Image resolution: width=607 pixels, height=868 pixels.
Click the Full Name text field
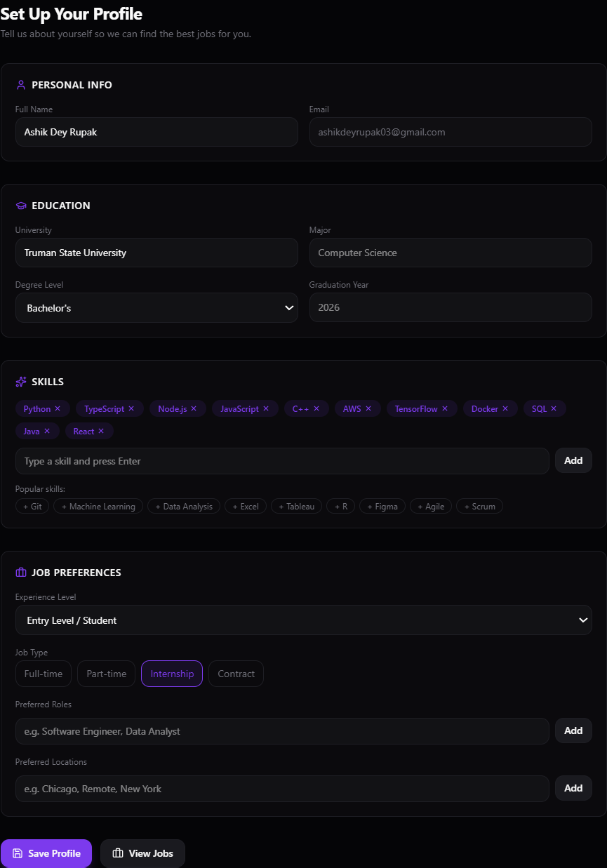tap(156, 132)
